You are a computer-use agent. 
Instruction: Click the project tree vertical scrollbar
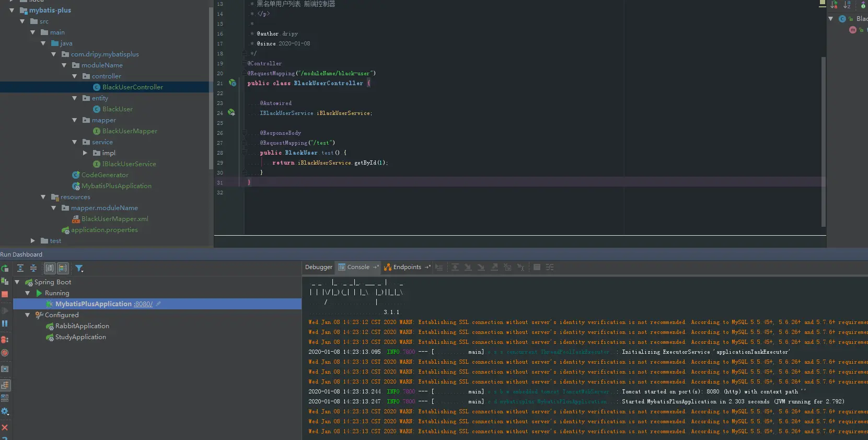(x=211, y=89)
